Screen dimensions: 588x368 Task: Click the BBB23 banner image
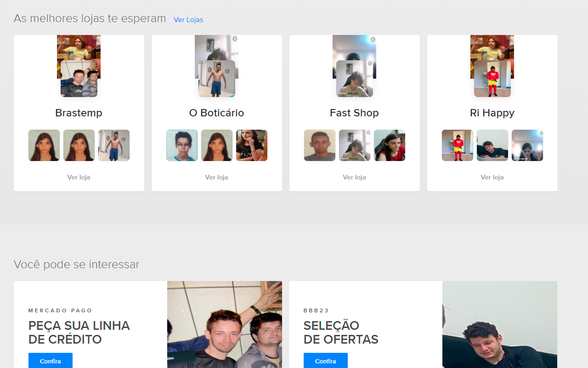coord(500,325)
